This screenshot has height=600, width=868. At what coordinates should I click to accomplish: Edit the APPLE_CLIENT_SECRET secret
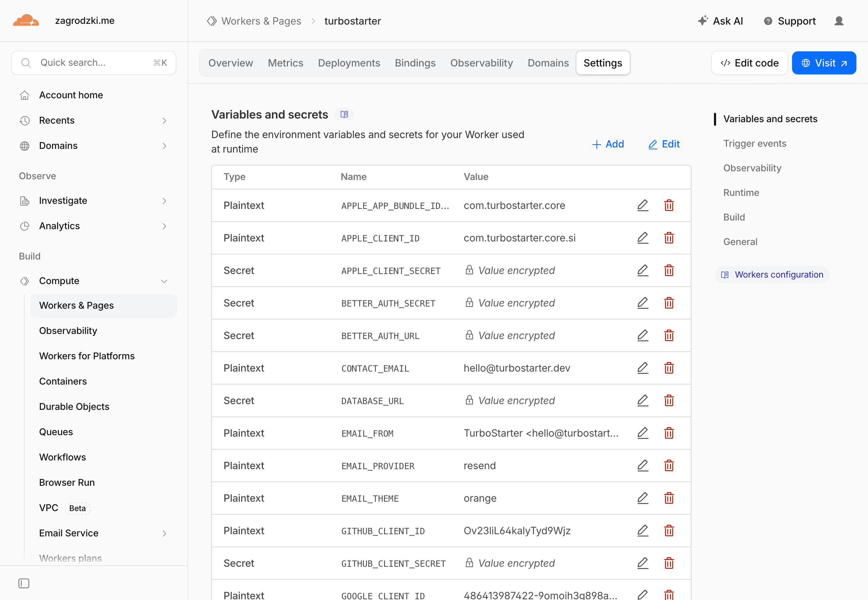click(x=643, y=270)
